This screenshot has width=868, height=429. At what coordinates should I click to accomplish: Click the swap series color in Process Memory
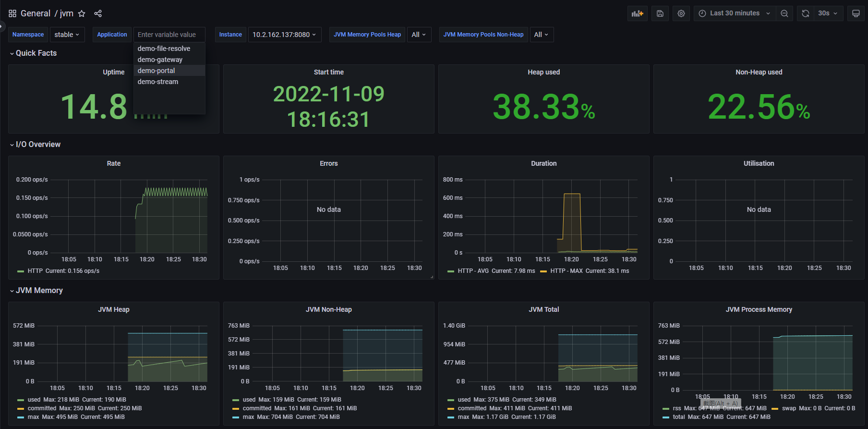coord(775,409)
